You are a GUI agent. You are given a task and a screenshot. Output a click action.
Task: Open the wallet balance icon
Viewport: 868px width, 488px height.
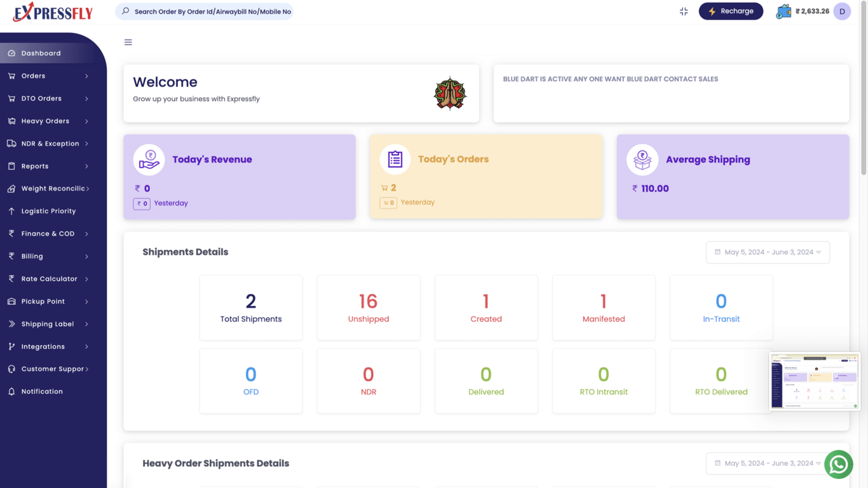[x=783, y=11]
